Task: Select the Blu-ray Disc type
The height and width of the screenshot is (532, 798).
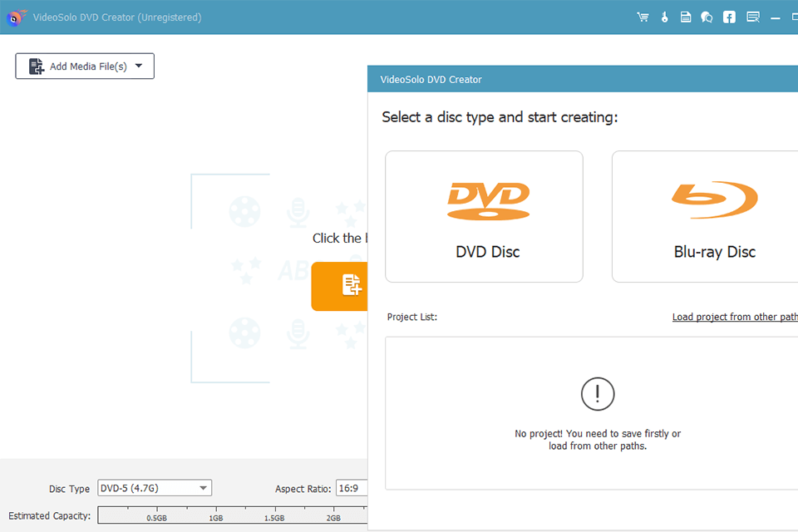Action: pyautogui.click(x=715, y=216)
